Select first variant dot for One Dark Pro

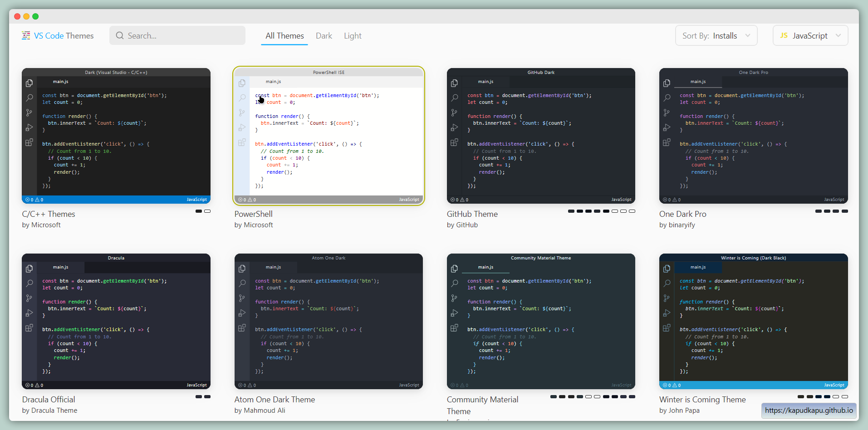pyautogui.click(x=818, y=211)
